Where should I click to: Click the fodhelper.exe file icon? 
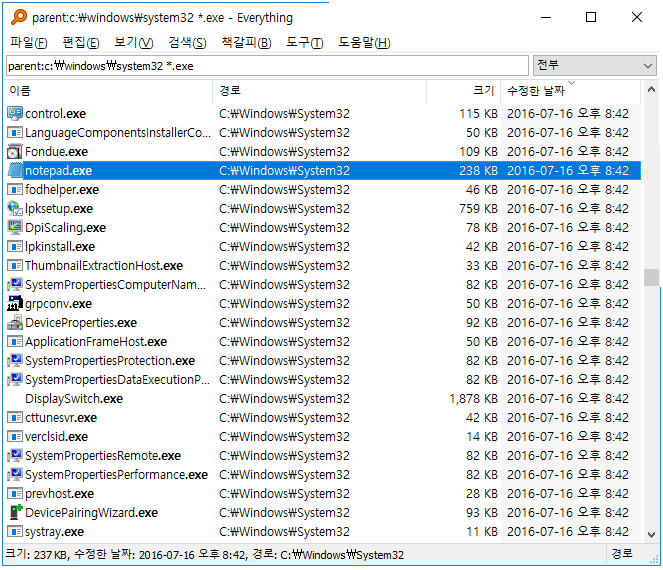pyautogui.click(x=15, y=189)
